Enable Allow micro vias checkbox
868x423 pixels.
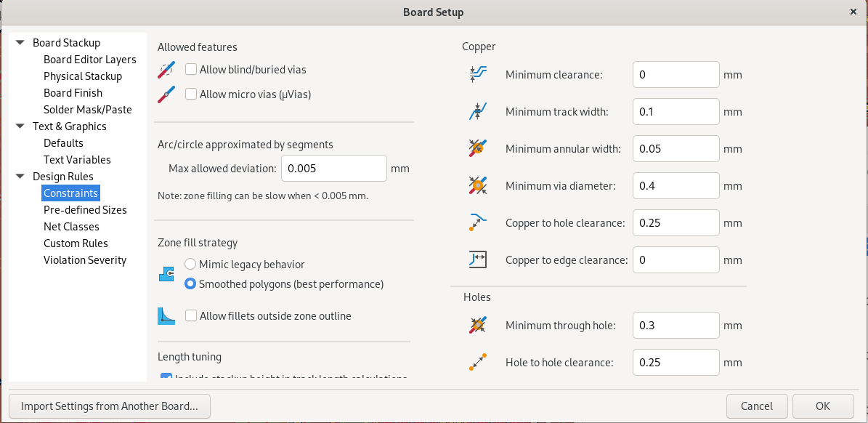191,94
